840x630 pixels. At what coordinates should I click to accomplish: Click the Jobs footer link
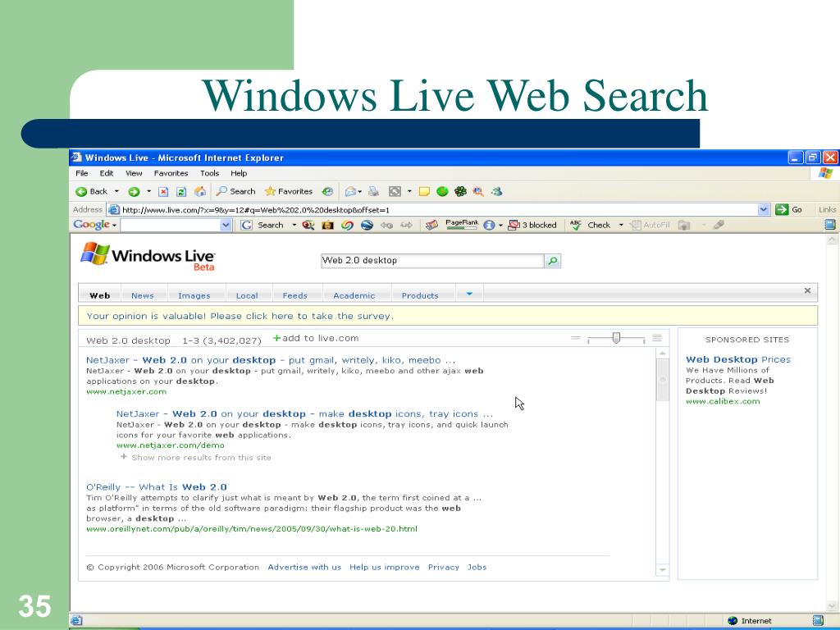coord(477,567)
